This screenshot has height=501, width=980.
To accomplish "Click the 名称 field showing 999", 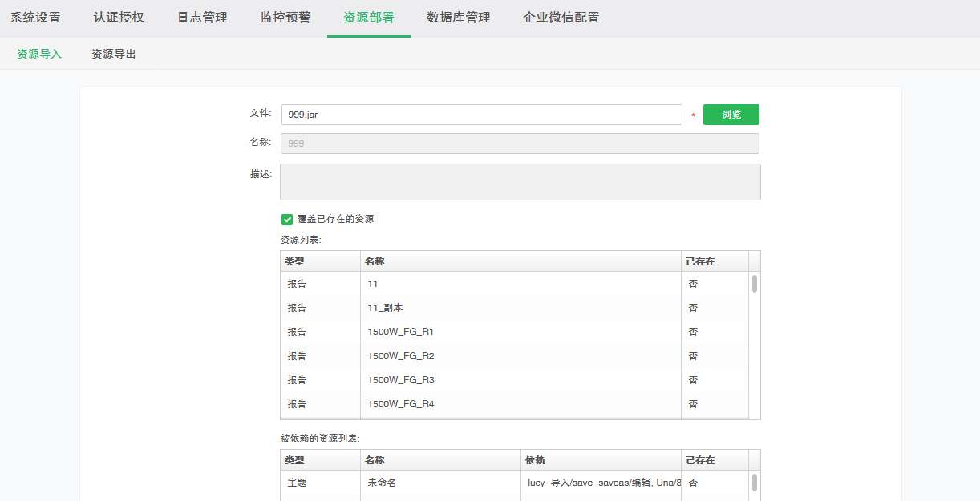I will pyautogui.click(x=520, y=143).
